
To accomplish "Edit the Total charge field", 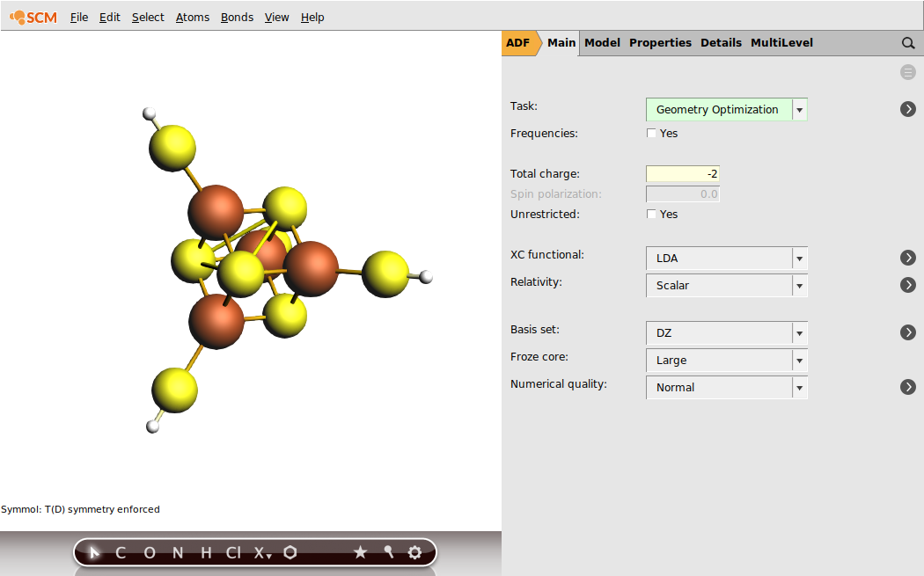I will coord(682,173).
